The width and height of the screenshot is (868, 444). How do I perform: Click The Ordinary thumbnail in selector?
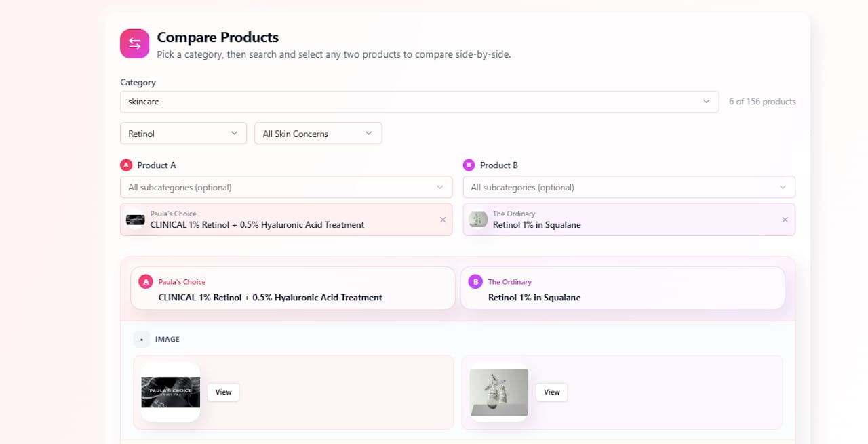coord(478,220)
